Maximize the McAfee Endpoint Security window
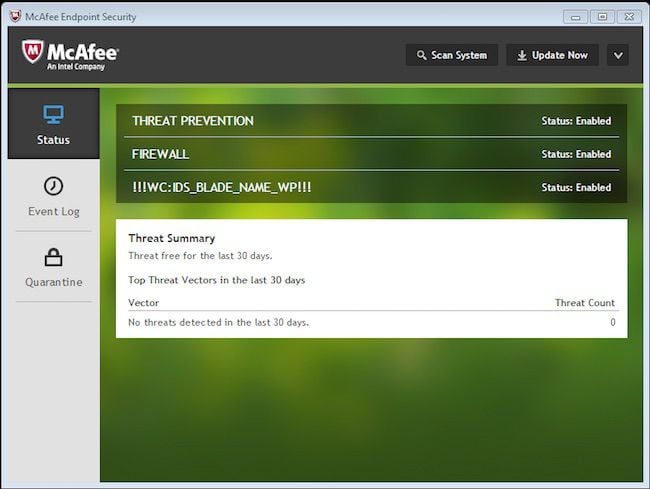The height and width of the screenshot is (489, 650). point(602,17)
